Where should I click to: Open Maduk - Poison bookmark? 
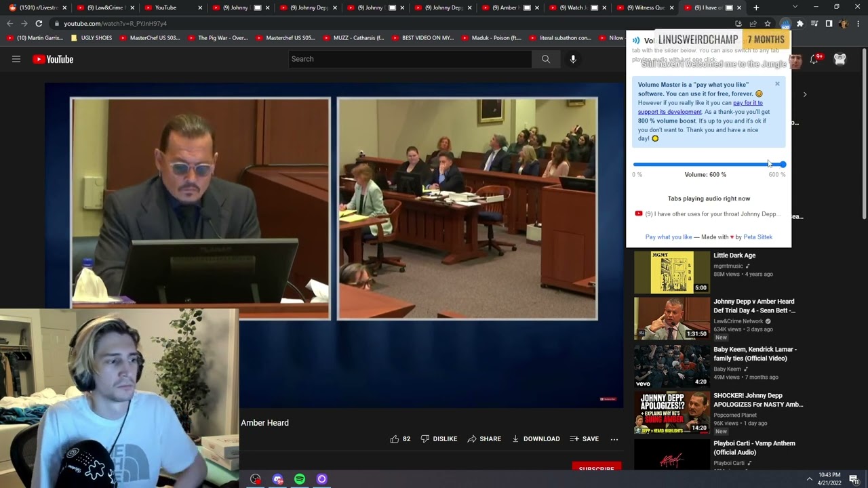pyautogui.click(x=492, y=38)
